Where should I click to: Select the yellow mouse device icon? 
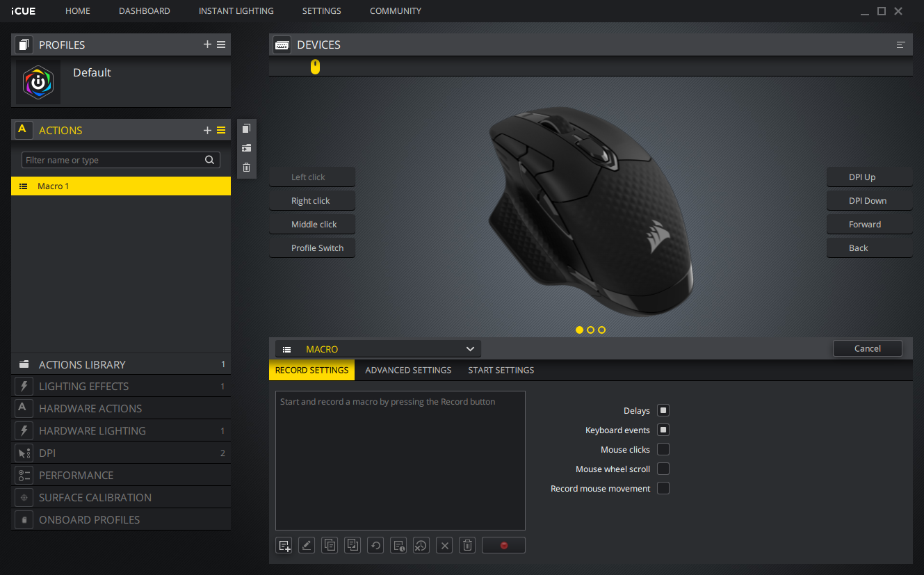315,67
